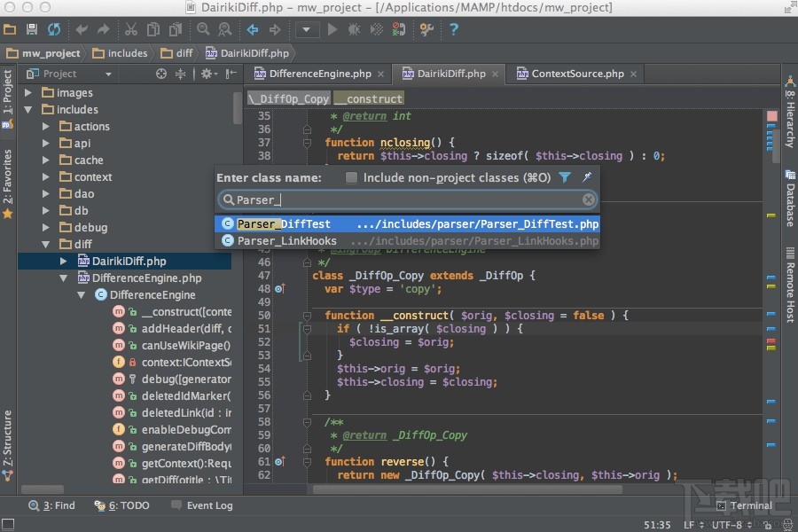Enable Include non-project classes checkbox

pos(351,177)
